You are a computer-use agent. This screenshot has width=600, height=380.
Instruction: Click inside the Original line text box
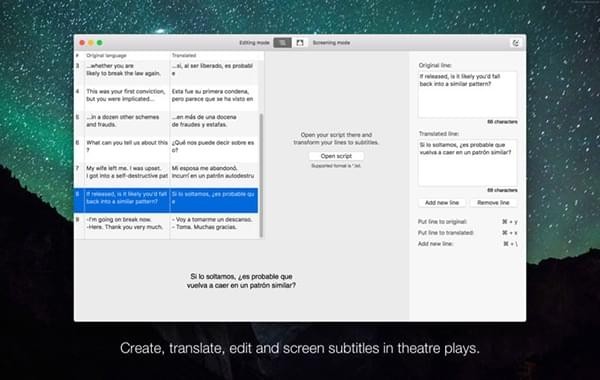[467, 94]
